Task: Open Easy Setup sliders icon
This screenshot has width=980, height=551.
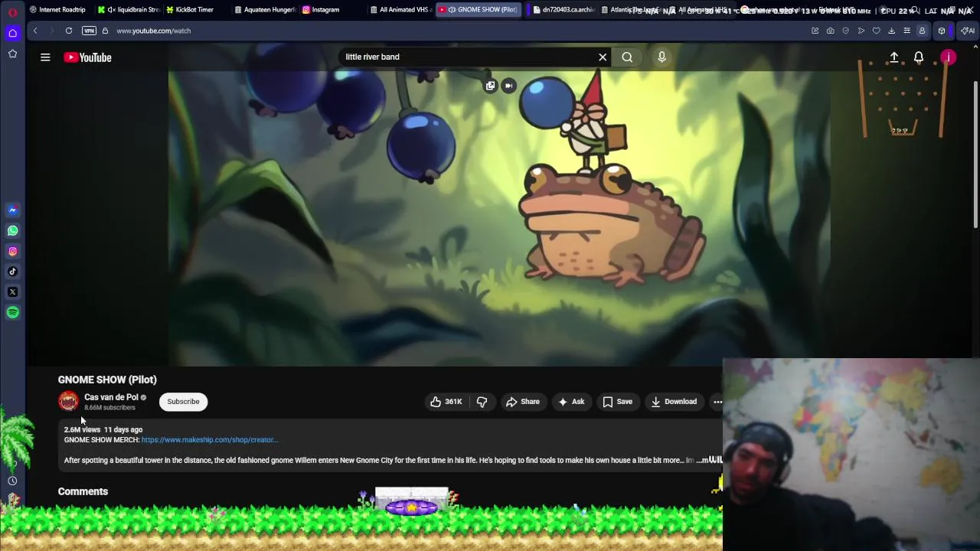Action: pos(906,31)
